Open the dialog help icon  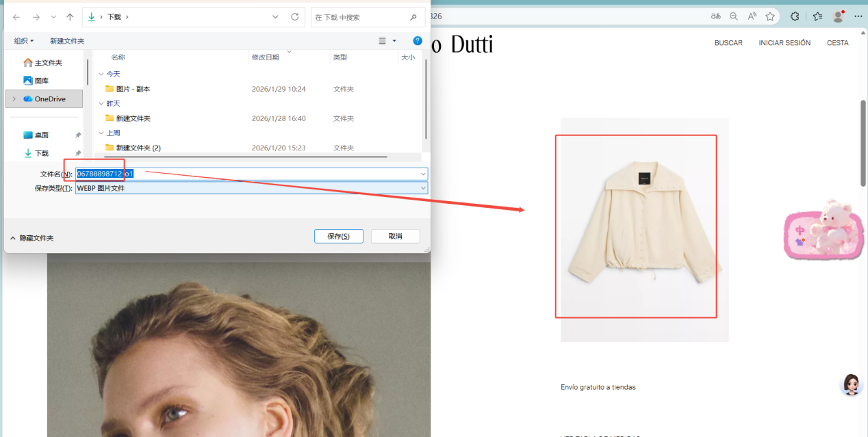tap(418, 41)
